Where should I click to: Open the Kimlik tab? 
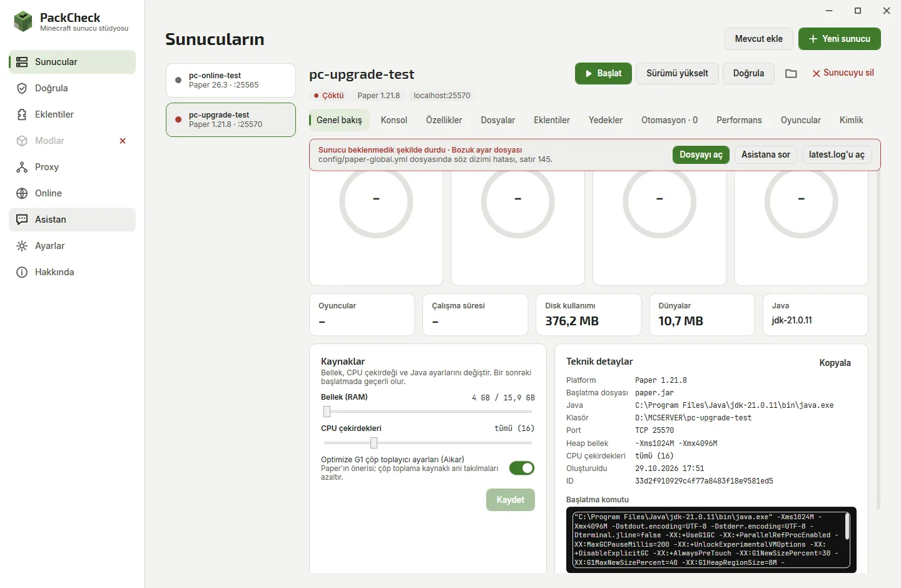pos(851,120)
